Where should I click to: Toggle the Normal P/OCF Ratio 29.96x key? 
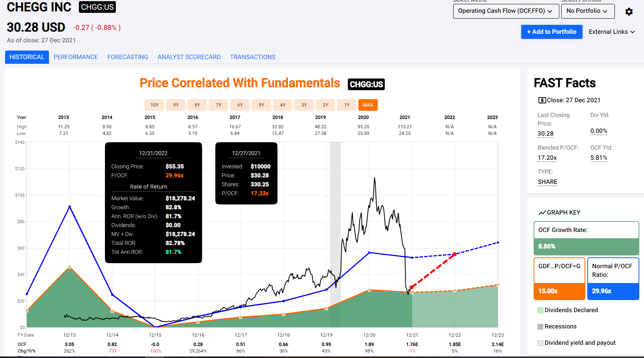click(x=613, y=279)
